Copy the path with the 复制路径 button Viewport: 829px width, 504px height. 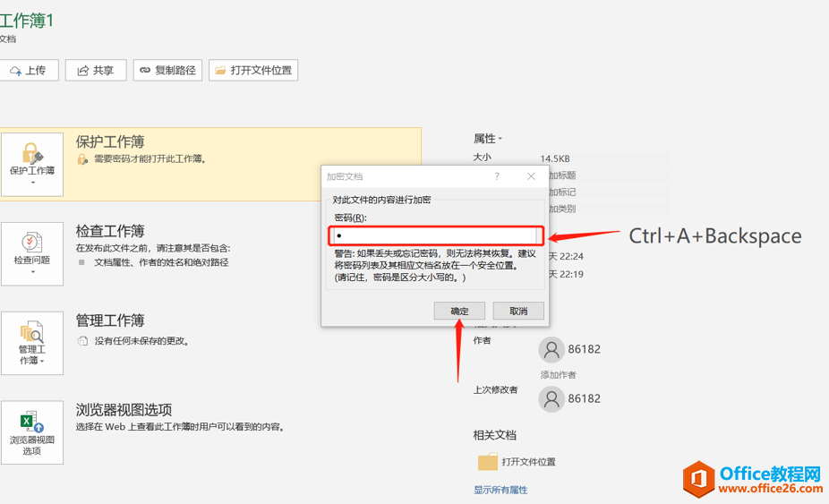coord(167,71)
